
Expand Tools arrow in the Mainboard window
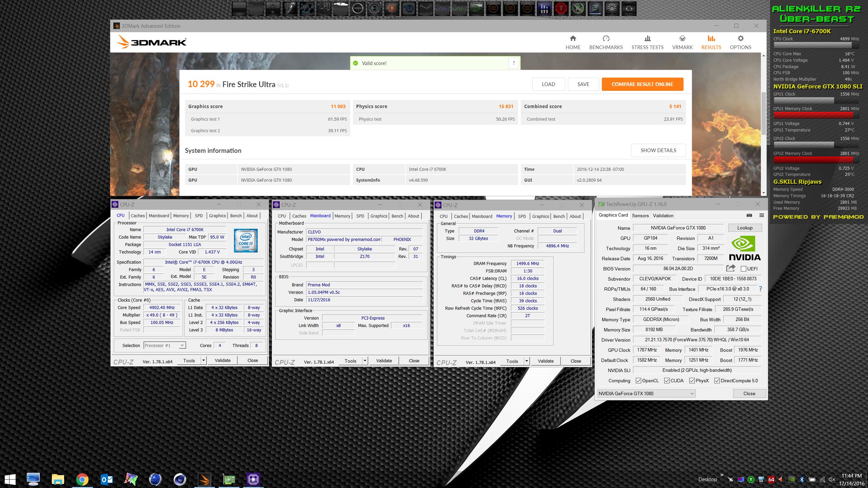[x=365, y=361]
